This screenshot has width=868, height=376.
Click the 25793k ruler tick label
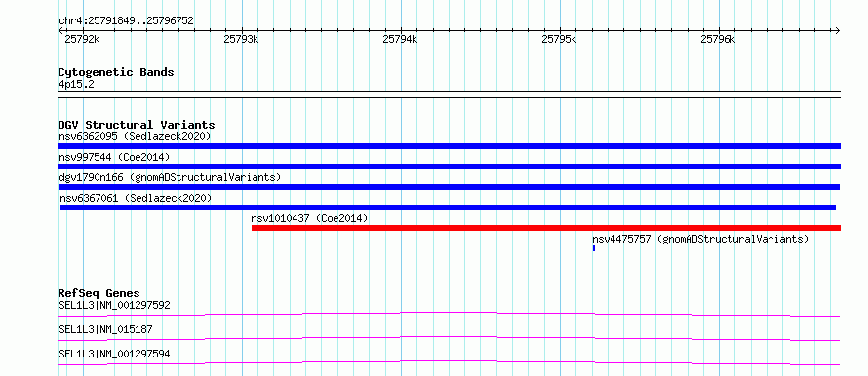pos(241,39)
